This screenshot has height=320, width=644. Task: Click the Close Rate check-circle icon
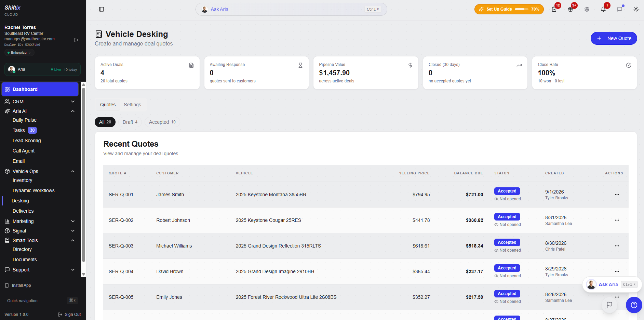click(x=629, y=65)
